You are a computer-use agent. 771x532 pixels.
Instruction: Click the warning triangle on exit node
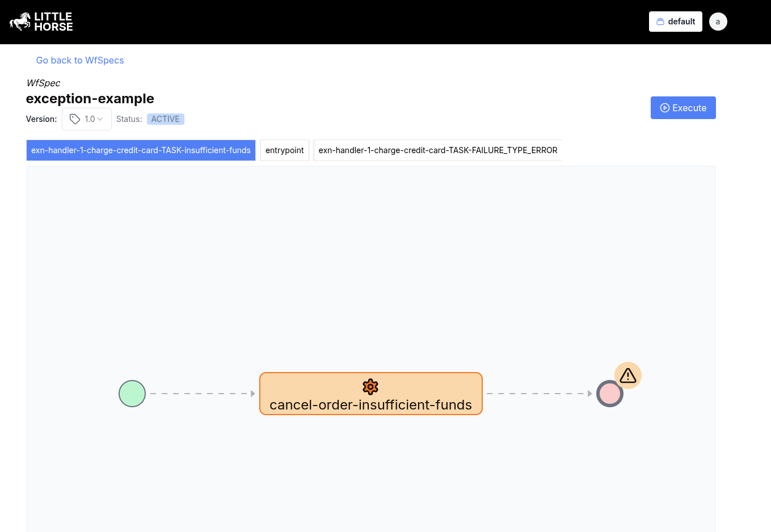pyautogui.click(x=628, y=375)
